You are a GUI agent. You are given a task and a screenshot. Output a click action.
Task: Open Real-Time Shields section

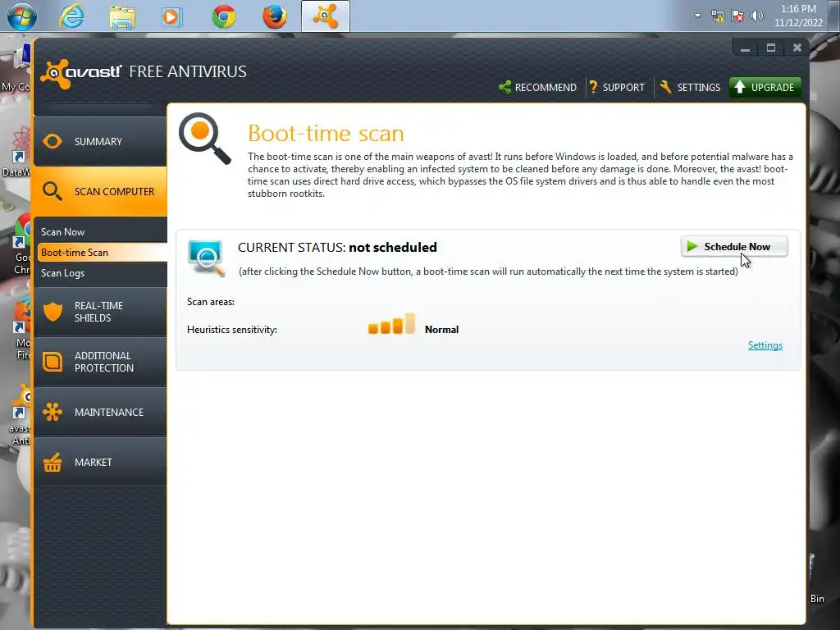tap(100, 312)
